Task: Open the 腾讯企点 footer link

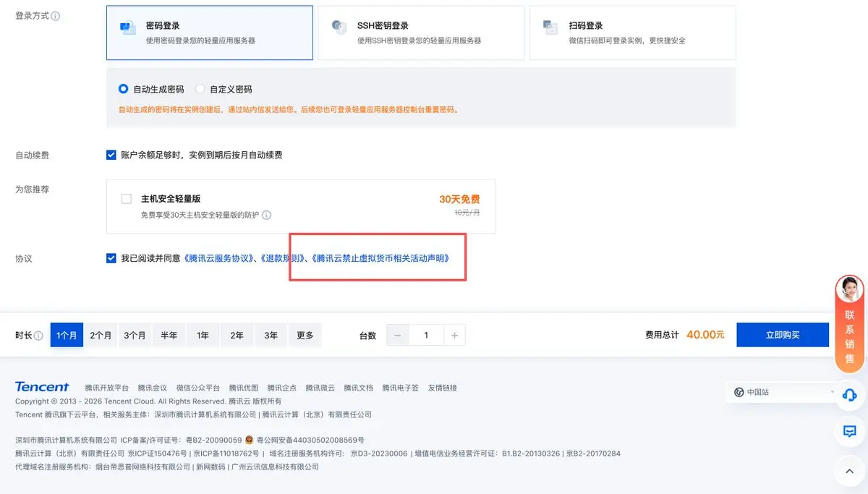Action: coord(282,388)
